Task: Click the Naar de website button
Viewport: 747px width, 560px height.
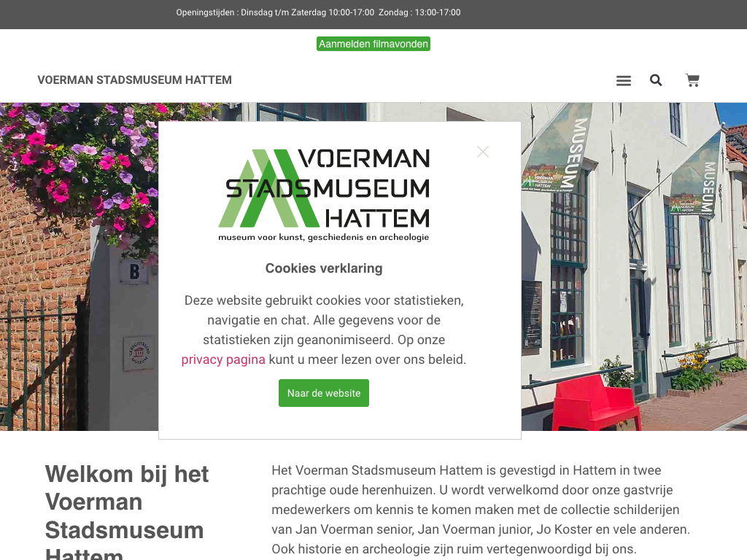Action: [x=323, y=393]
